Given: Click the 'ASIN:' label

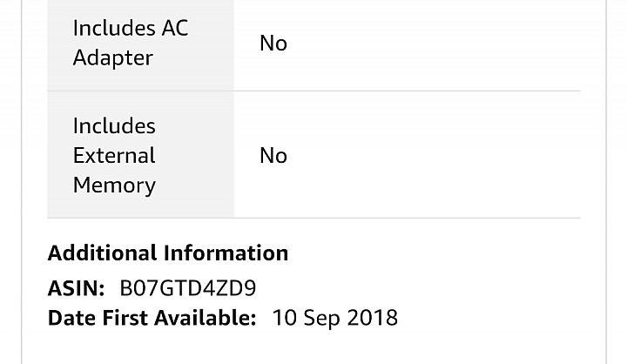Looking at the screenshot, I should pyautogui.click(x=76, y=288).
